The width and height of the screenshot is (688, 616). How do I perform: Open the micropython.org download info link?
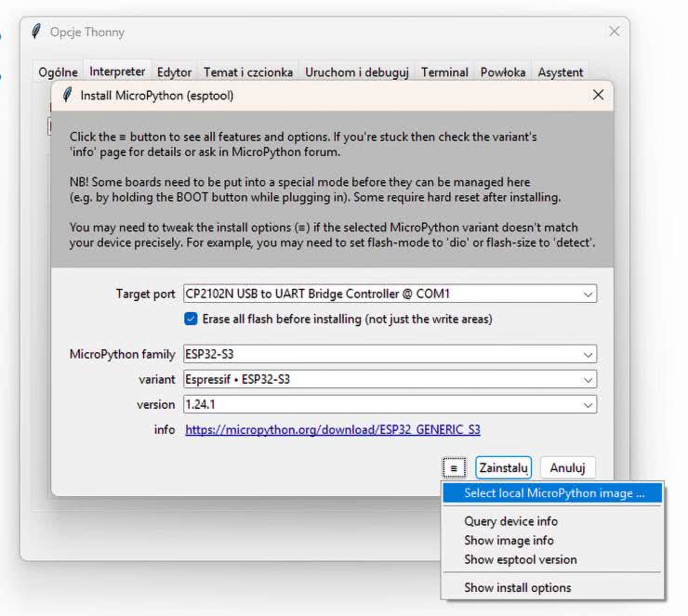[x=332, y=430]
